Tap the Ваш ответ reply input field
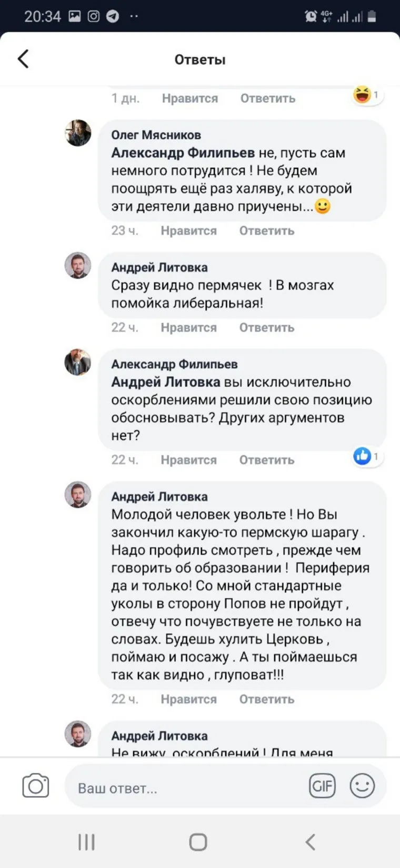 click(184, 788)
